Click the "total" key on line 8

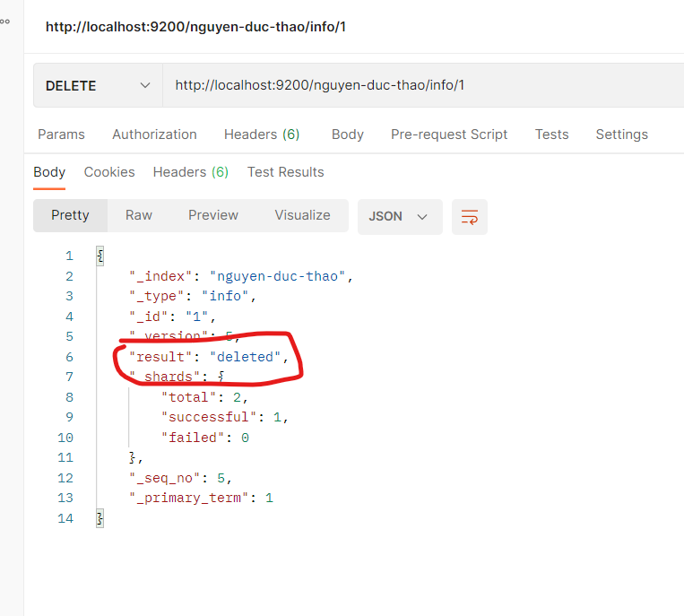point(188,397)
